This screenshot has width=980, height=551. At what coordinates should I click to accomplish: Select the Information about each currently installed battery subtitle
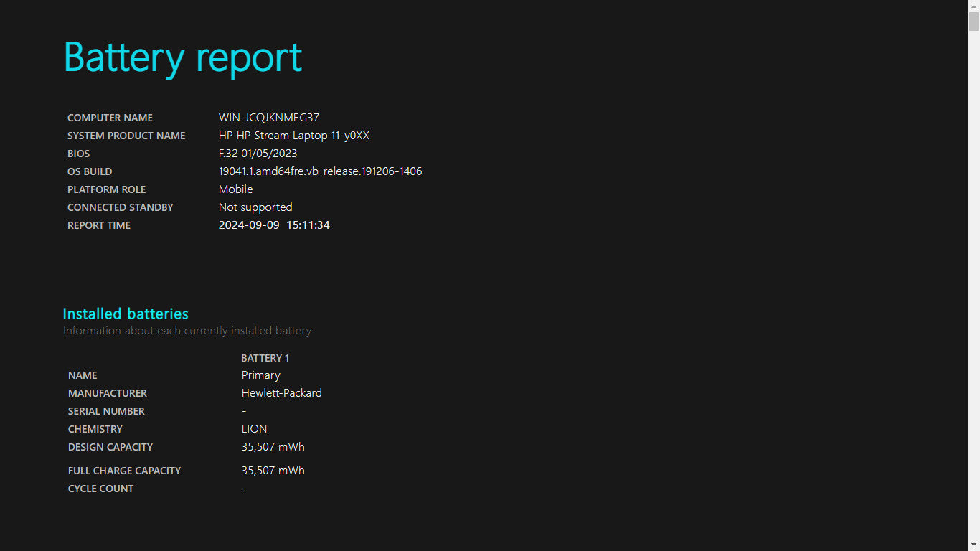(187, 331)
